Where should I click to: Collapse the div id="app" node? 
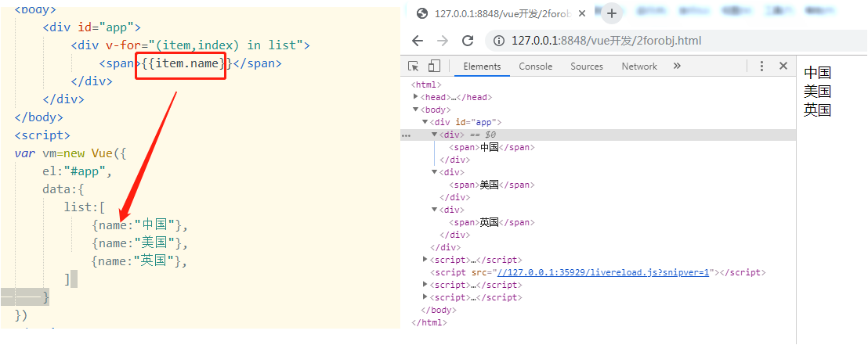click(x=425, y=121)
